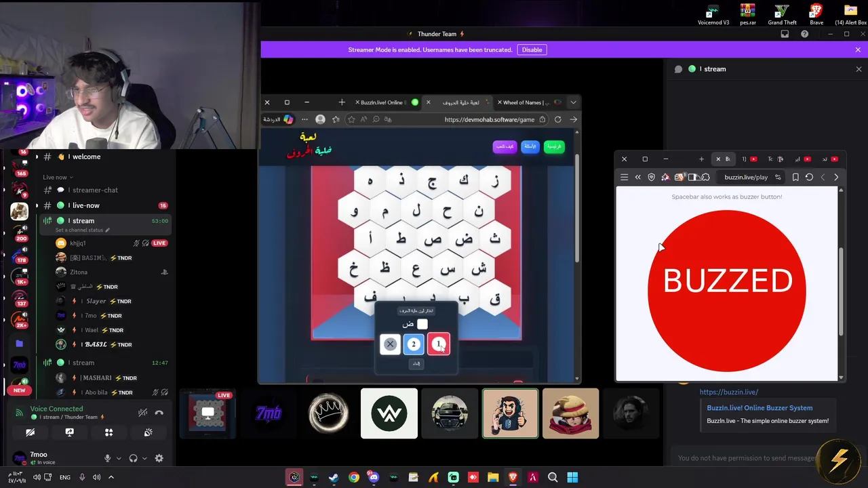Viewport: 868px width, 488px height.
Task: Open Brave hamburger menu in buzzer window
Action: 624,178
